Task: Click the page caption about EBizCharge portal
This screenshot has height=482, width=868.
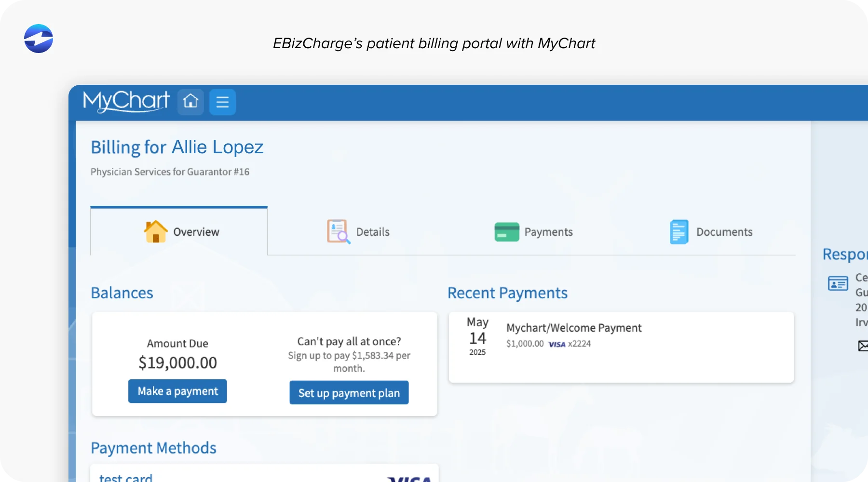Action: (x=434, y=43)
